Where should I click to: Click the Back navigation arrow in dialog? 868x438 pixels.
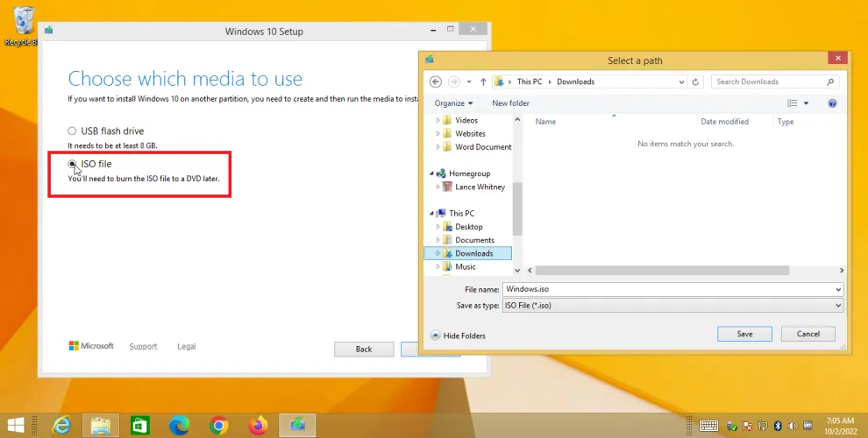436,81
